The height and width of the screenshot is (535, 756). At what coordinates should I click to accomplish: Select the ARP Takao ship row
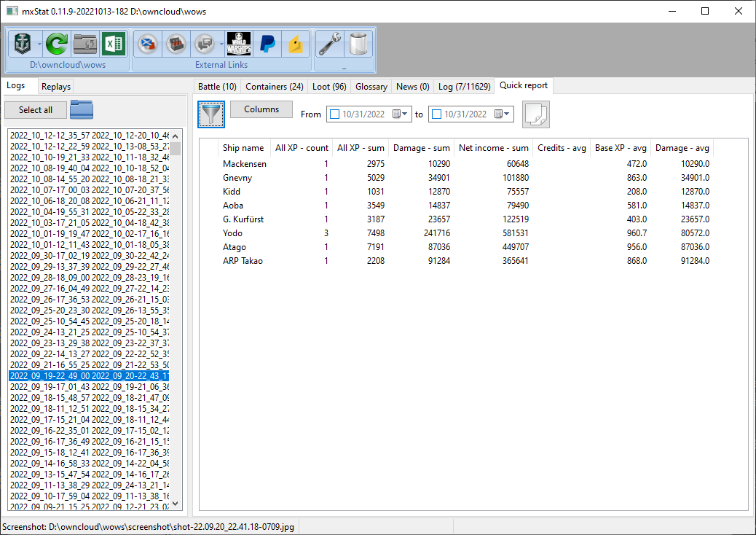[465, 261]
